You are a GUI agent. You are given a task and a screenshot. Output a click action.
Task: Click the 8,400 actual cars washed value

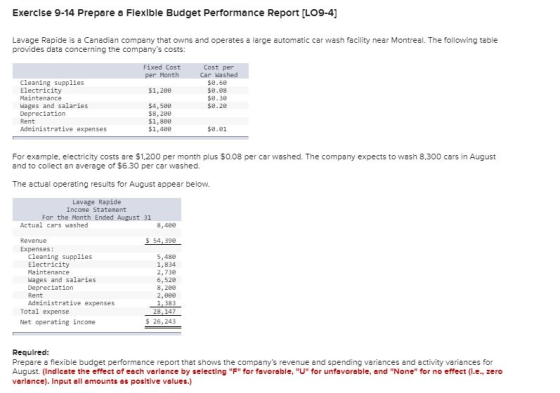[x=166, y=225]
